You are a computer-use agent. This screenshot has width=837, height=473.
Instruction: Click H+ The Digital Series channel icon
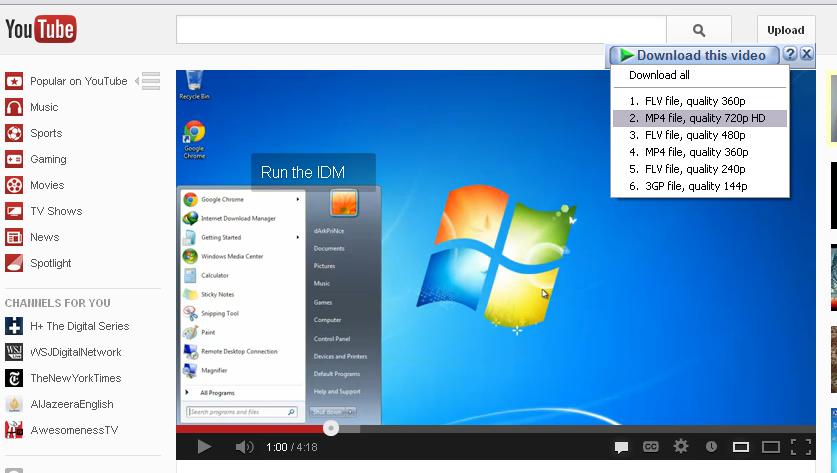pyautogui.click(x=14, y=326)
